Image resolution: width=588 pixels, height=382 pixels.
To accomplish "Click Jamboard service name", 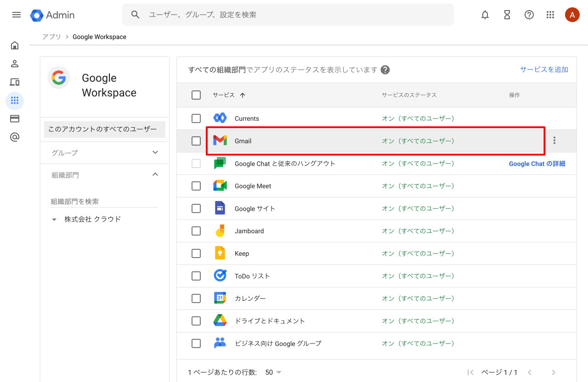I will [249, 231].
